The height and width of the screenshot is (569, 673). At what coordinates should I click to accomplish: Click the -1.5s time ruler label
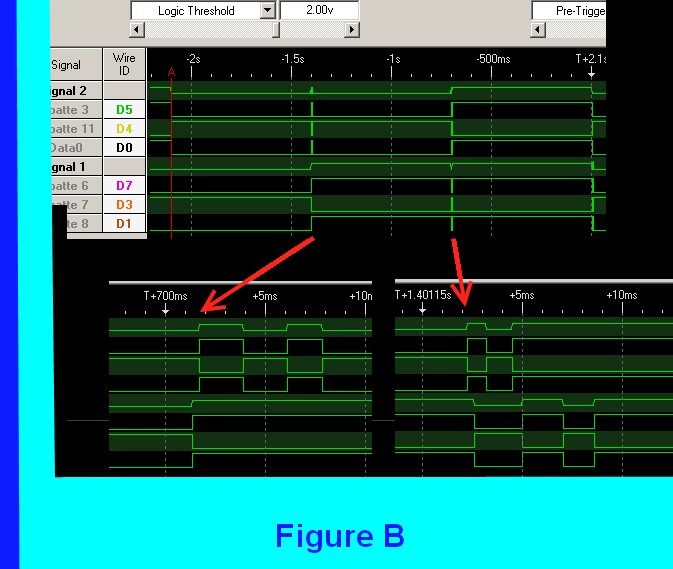pyautogui.click(x=293, y=59)
